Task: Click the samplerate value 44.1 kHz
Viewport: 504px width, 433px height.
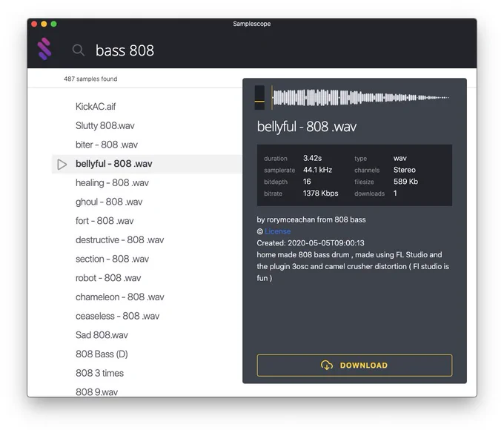Action: click(x=317, y=170)
